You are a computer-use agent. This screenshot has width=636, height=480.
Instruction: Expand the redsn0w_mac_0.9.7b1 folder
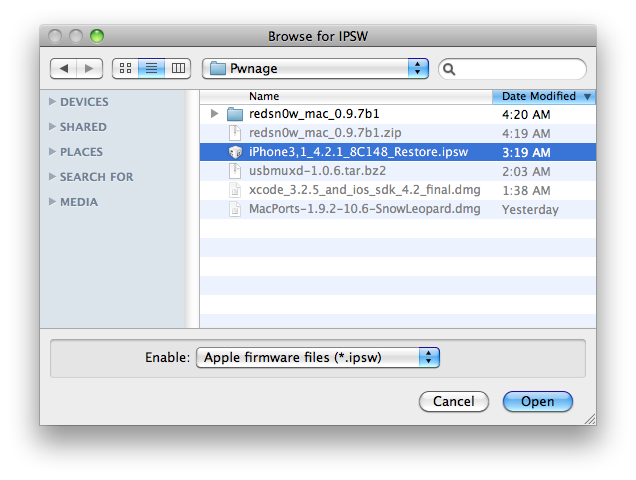click(x=214, y=114)
